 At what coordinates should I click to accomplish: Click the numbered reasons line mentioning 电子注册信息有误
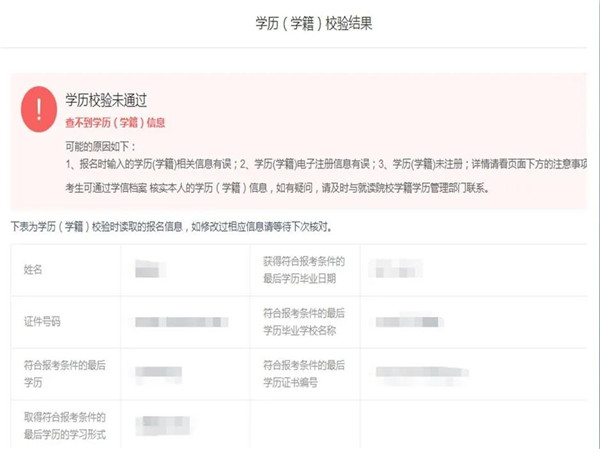click(320, 164)
